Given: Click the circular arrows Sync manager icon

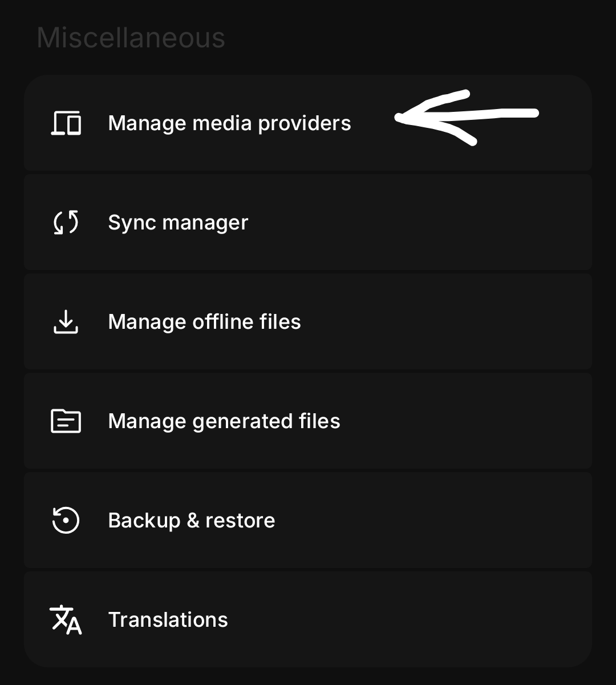Looking at the screenshot, I should pos(66,223).
